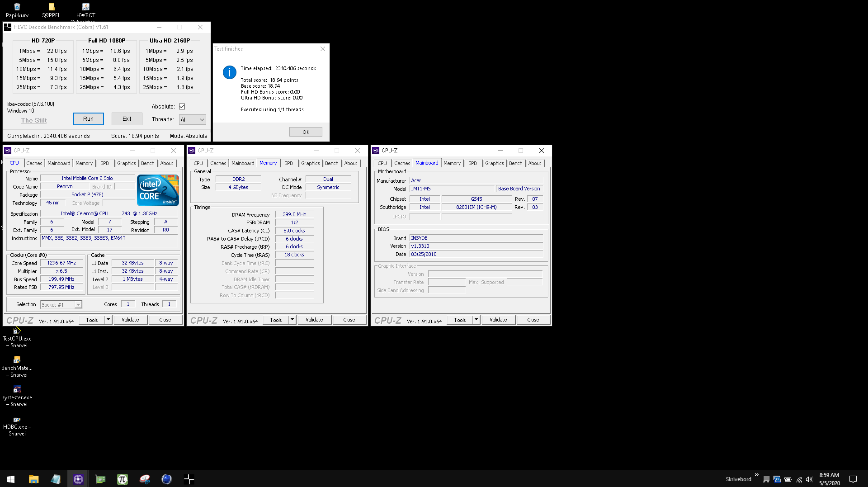Open the blue globe app on taskbar

(166, 479)
